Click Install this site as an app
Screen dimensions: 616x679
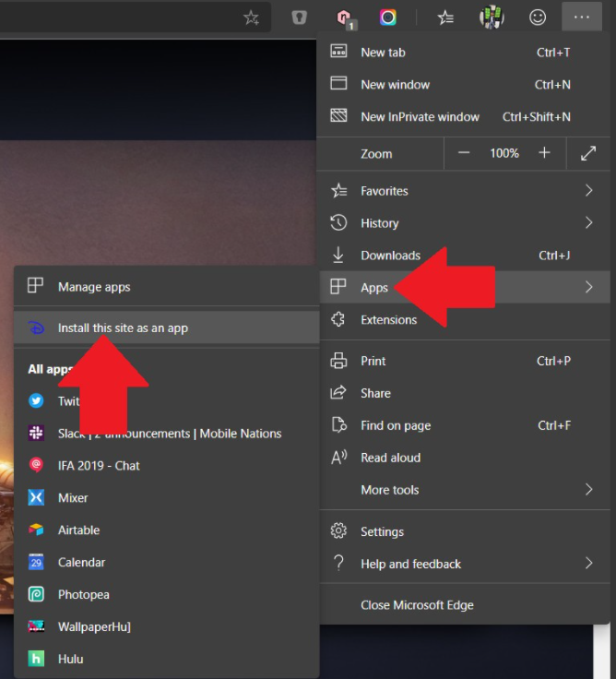pos(167,328)
